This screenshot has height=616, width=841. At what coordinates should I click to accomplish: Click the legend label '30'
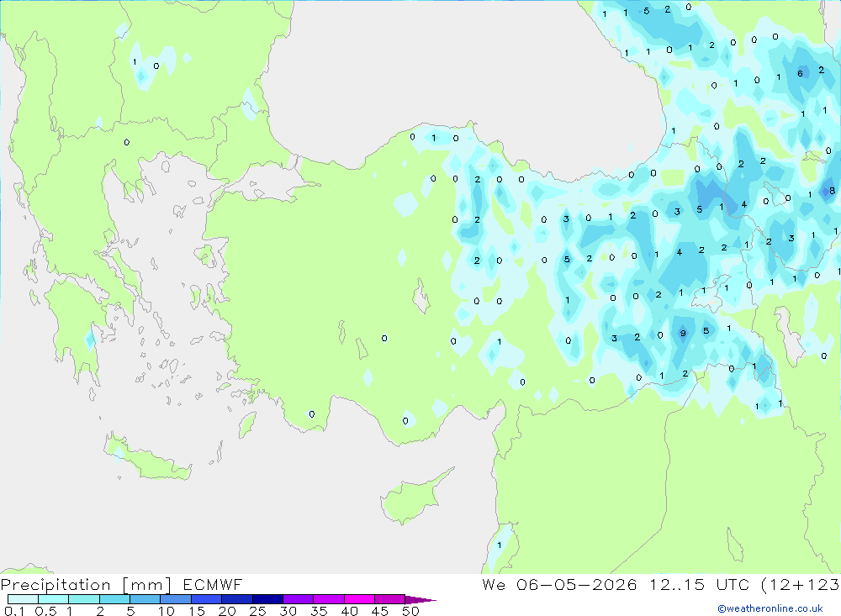tap(288, 611)
